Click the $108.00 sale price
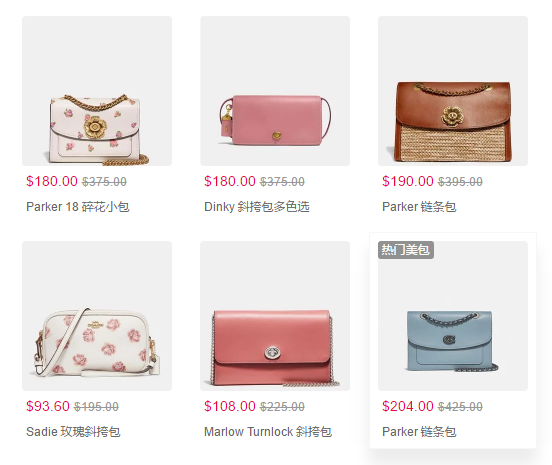This screenshot has height=465, width=552. (230, 406)
